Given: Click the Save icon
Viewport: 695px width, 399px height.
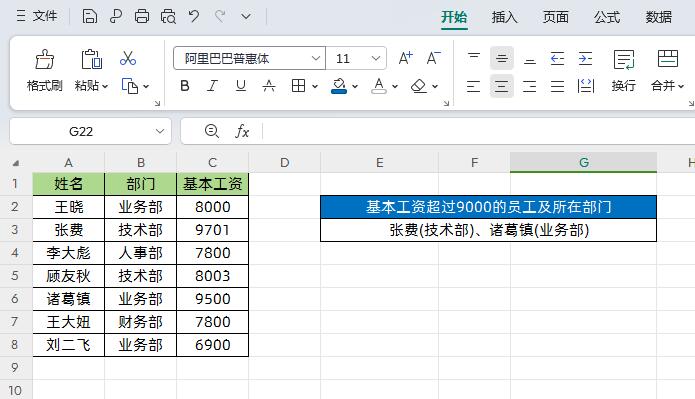Looking at the screenshot, I should (90, 16).
